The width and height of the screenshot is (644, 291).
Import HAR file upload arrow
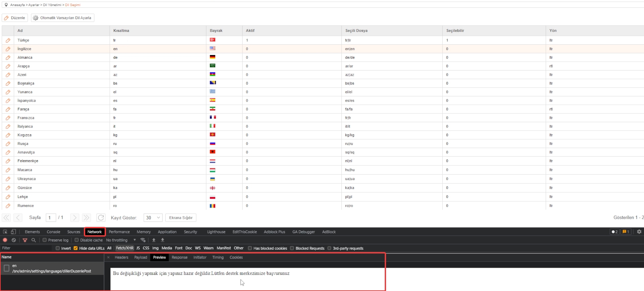click(154, 240)
